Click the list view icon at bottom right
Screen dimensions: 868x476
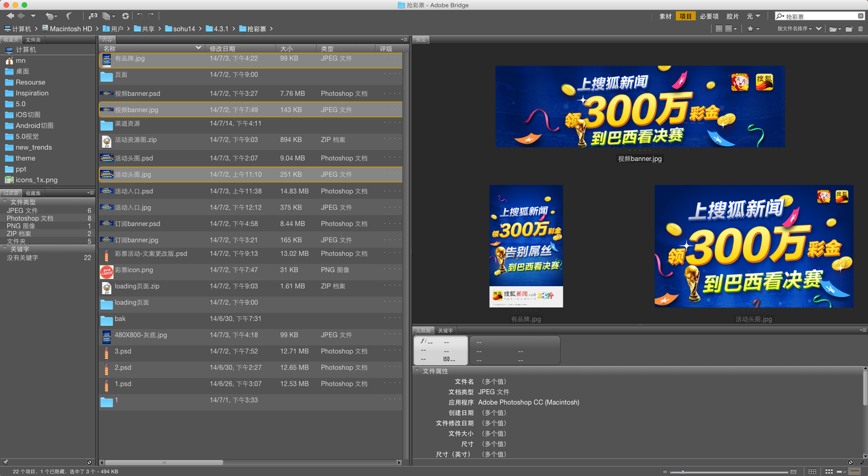[854, 471]
